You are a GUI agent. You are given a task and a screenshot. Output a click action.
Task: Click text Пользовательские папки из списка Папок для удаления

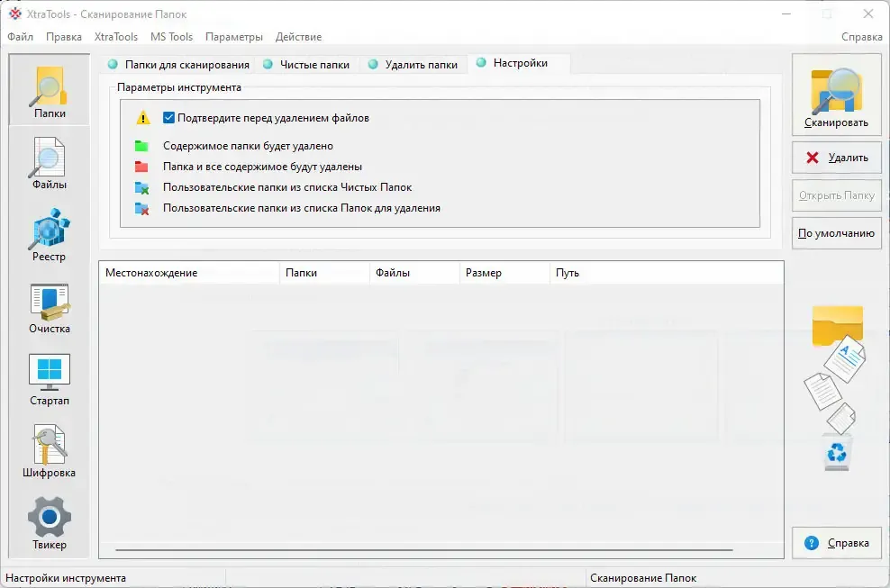[x=302, y=208]
